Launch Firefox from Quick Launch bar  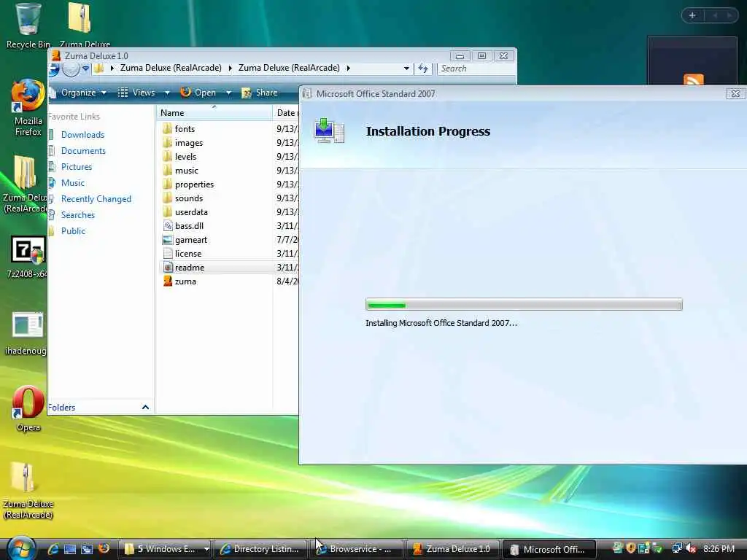click(x=104, y=548)
